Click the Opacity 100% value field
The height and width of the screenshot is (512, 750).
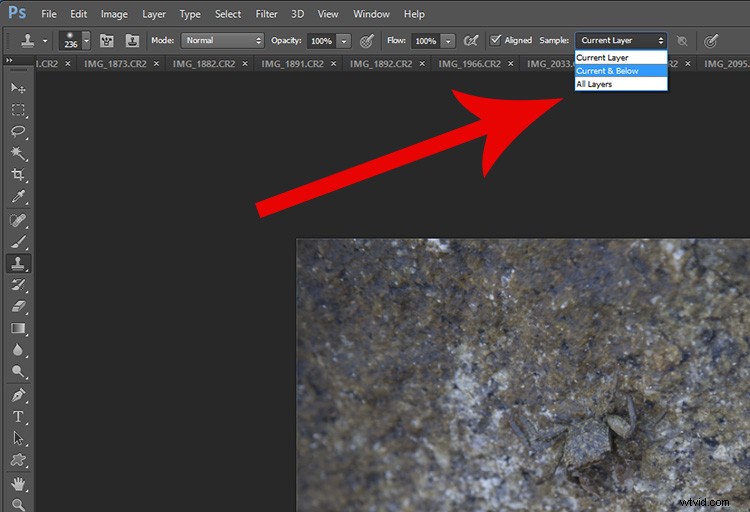(321, 41)
